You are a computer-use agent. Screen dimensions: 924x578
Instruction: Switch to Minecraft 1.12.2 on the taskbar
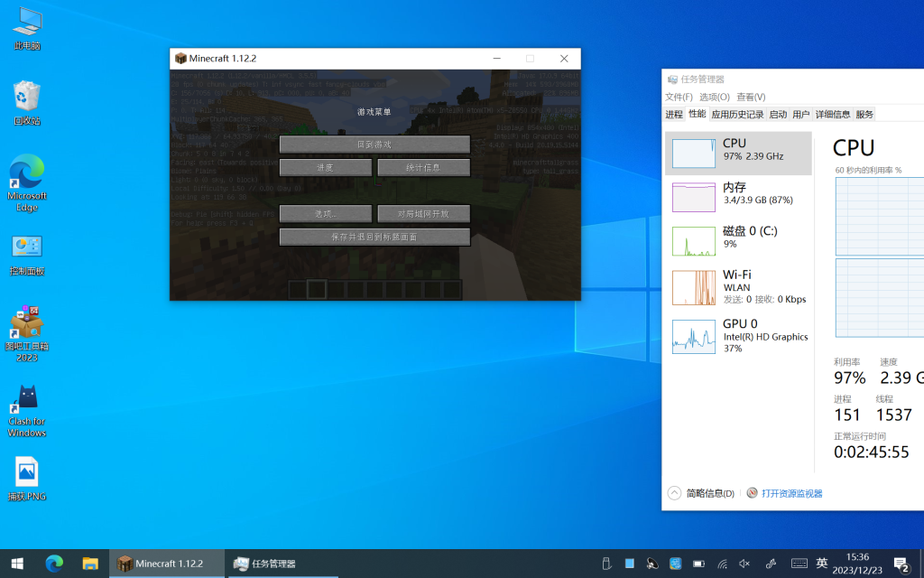(167, 564)
